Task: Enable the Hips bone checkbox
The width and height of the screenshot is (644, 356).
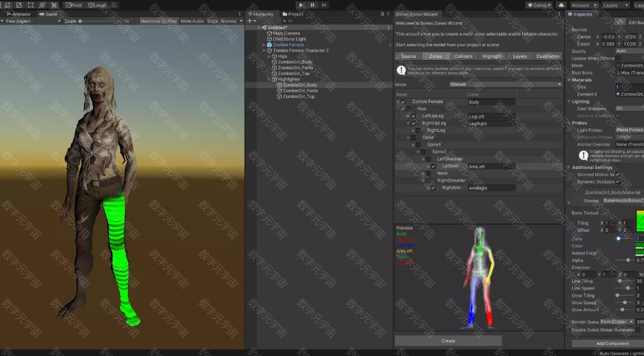Action: tap(408, 109)
